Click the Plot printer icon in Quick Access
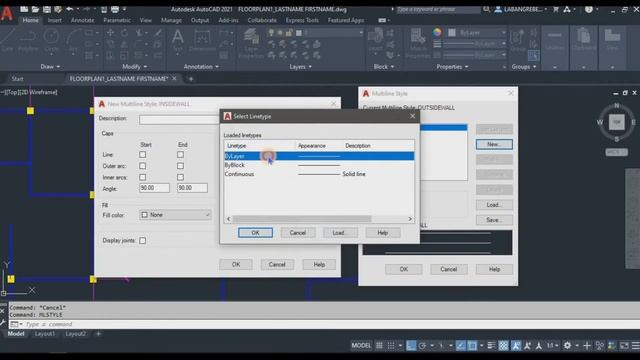The image size is (640, 360). (x=115, y=9)
